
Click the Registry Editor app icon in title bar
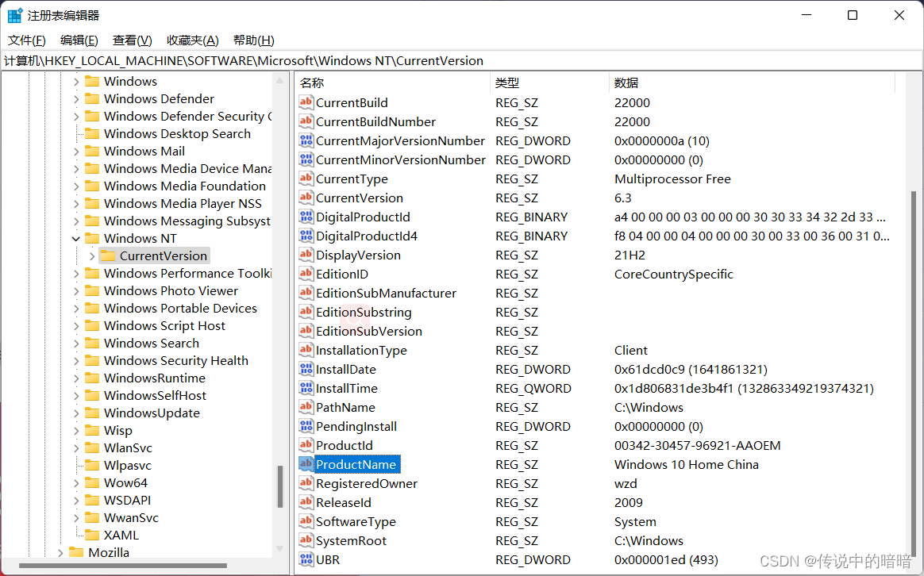[15, 15]
